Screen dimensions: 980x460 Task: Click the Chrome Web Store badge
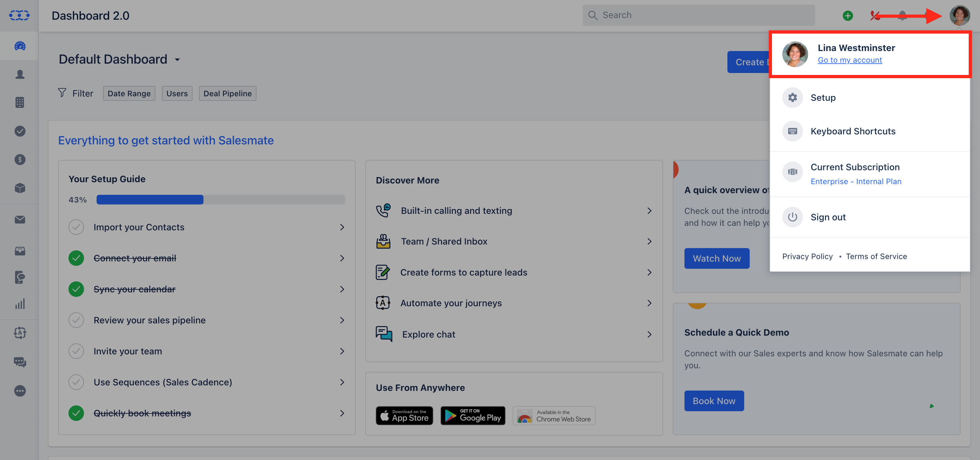(554, 415)
